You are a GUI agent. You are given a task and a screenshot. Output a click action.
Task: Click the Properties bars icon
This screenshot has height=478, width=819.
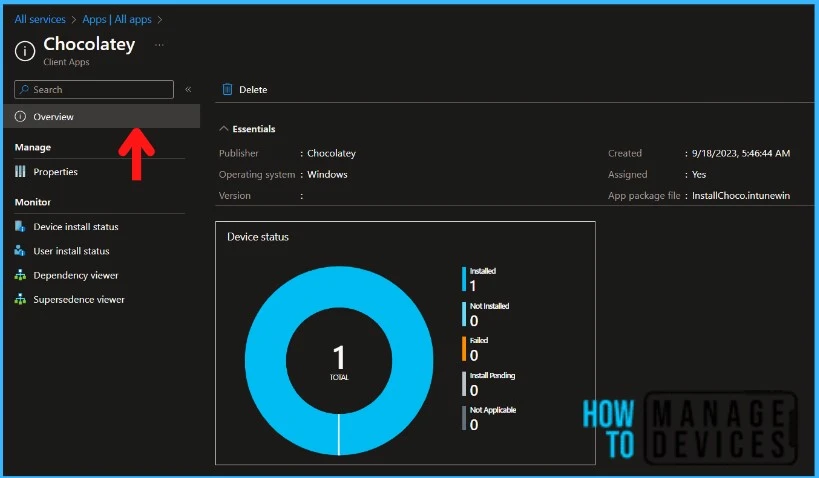(20, 171)
